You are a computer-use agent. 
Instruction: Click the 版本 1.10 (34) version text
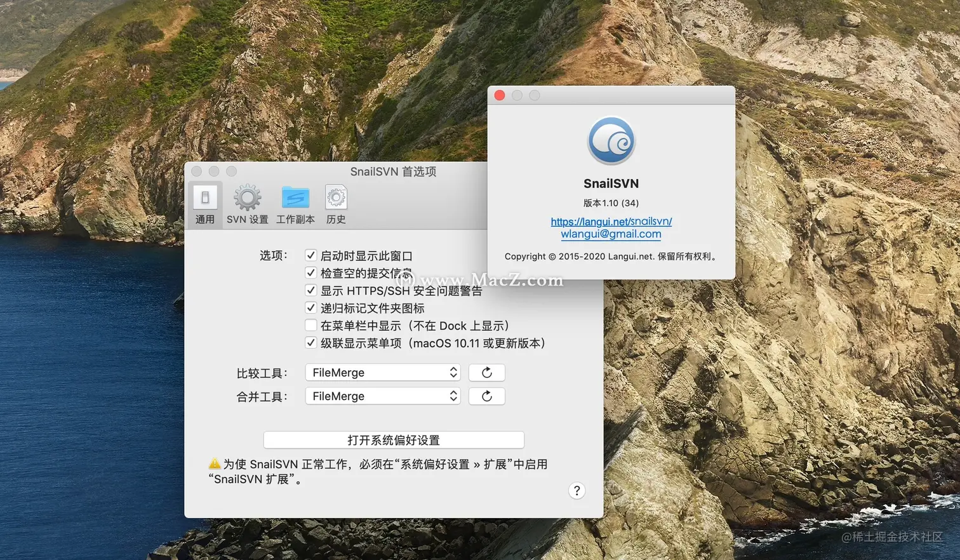pyautogui.click(x=611, y=203)
